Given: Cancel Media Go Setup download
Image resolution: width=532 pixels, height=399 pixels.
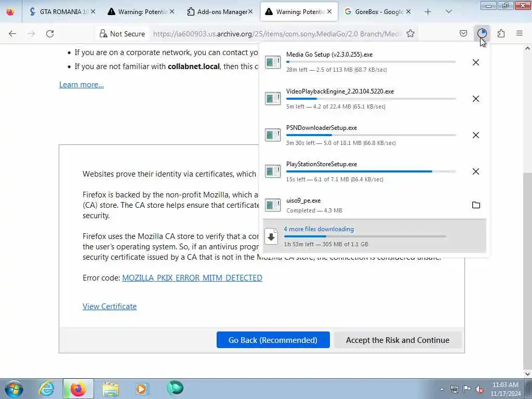Looking at the screenshot, I should [x=476, y=62].
